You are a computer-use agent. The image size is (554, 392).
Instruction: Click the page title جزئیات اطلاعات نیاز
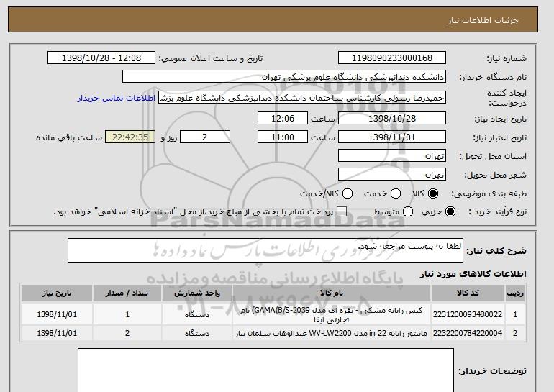tap(483, 20)
